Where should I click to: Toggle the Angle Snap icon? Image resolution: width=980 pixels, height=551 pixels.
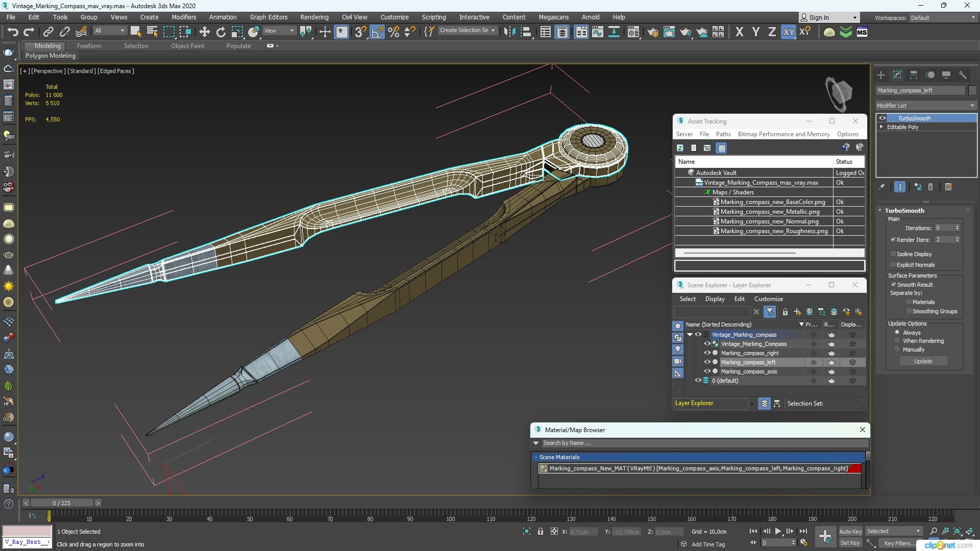377,32
